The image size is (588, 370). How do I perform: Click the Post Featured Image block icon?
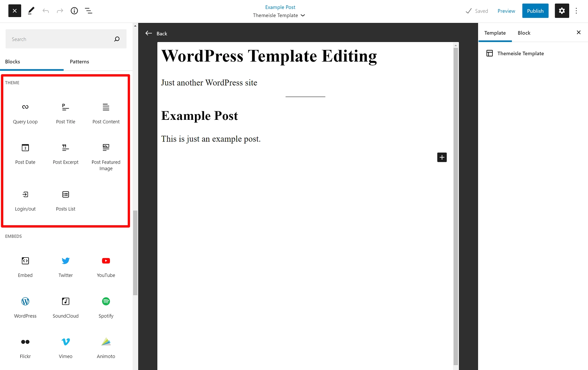coord(105,147)
